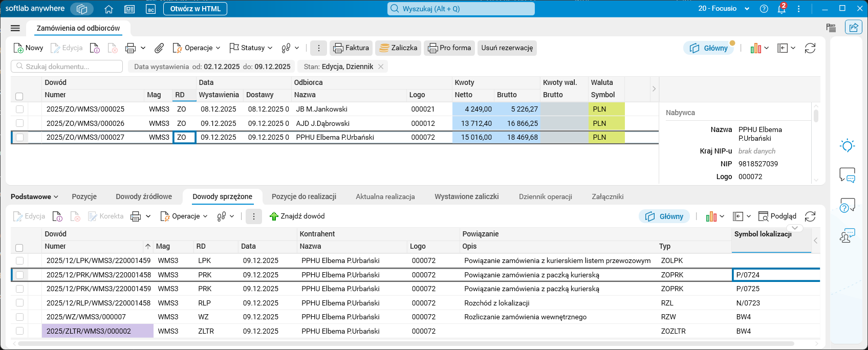Expand the Podstawowe dropdown
Image resolution: width=868 pixels, height=350 pixels.
pyautogui.click(x=34, y=196)
